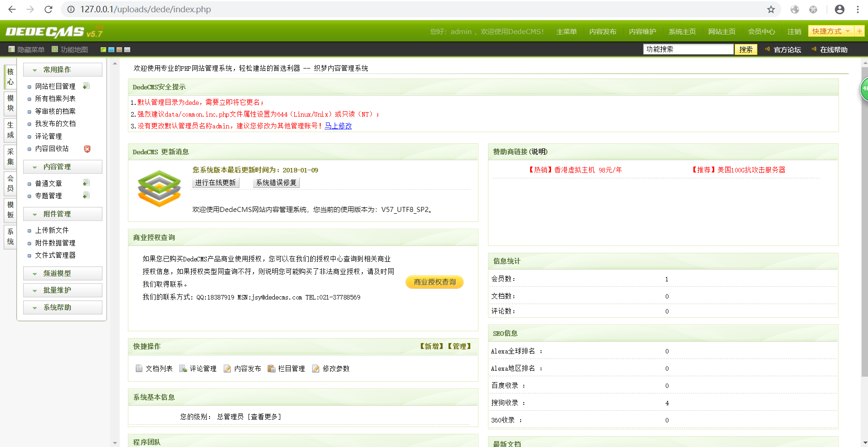Select the gray theme color swatch

[x=127, y=49]
